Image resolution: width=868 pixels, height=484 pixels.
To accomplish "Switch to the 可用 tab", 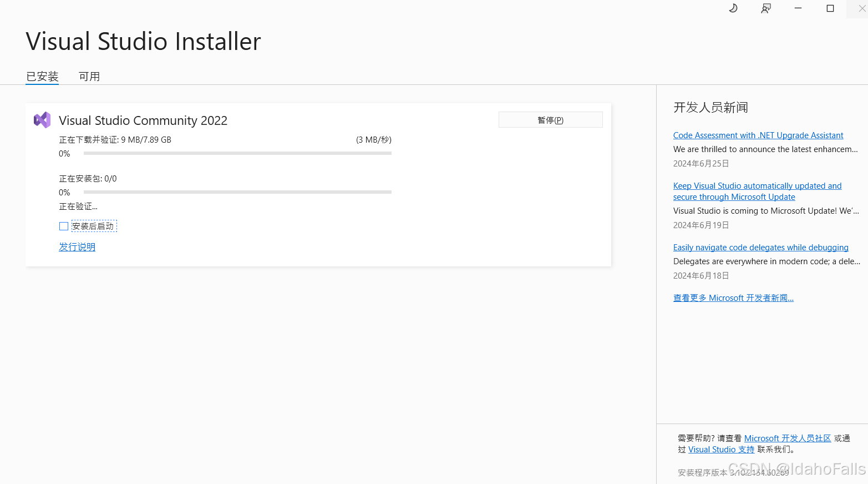I will 89,77.
